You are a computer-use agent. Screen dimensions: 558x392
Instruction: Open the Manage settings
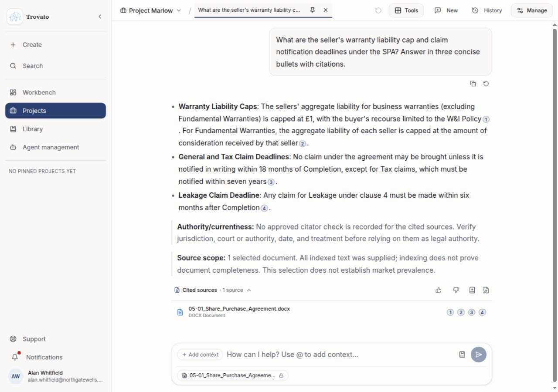click(531, 10)
